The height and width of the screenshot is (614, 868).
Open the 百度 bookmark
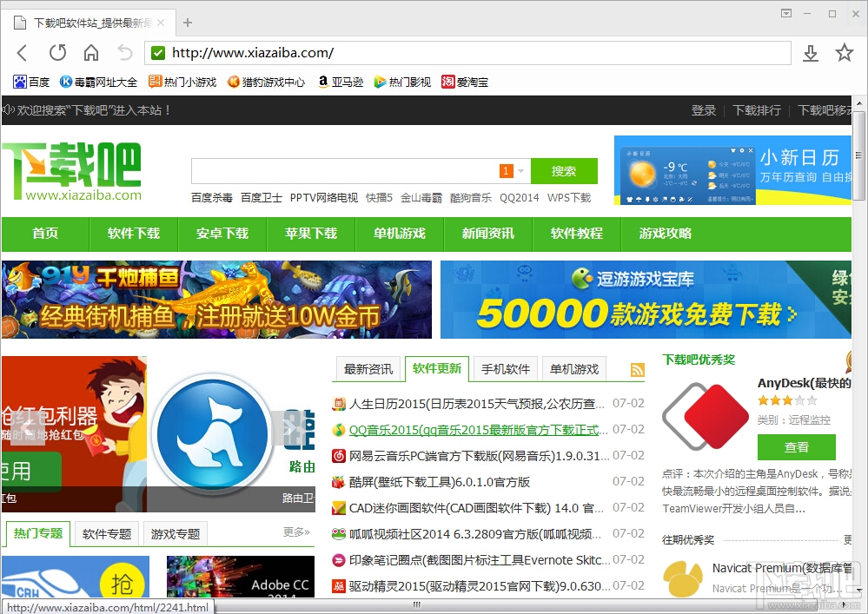pos(31,82)
